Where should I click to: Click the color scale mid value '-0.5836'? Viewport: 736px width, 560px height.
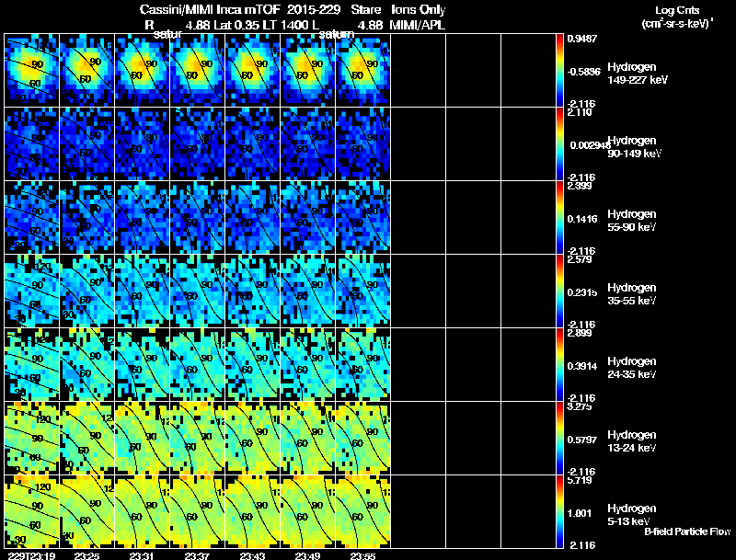[582, 72]
